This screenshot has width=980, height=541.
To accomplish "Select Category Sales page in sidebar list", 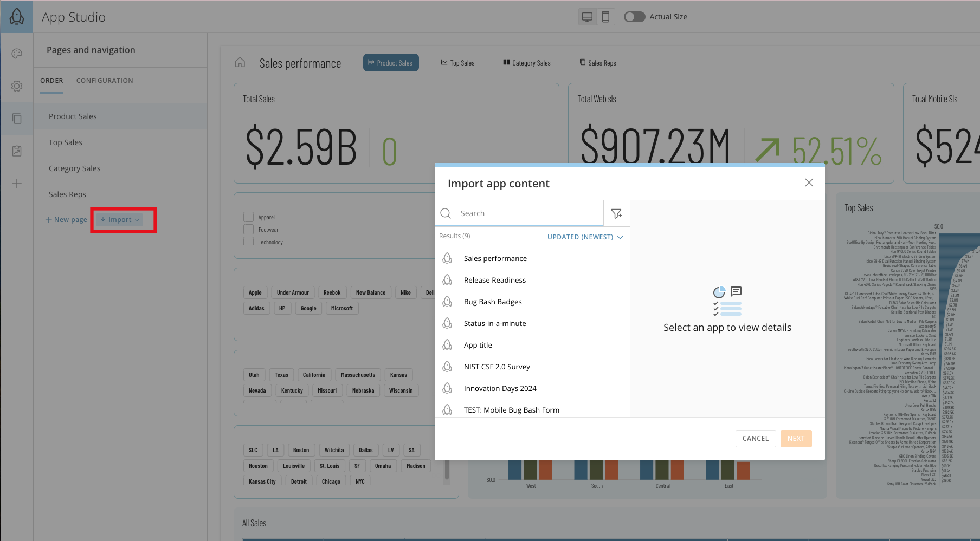I will pyautogui.click(x=120, y=168).
